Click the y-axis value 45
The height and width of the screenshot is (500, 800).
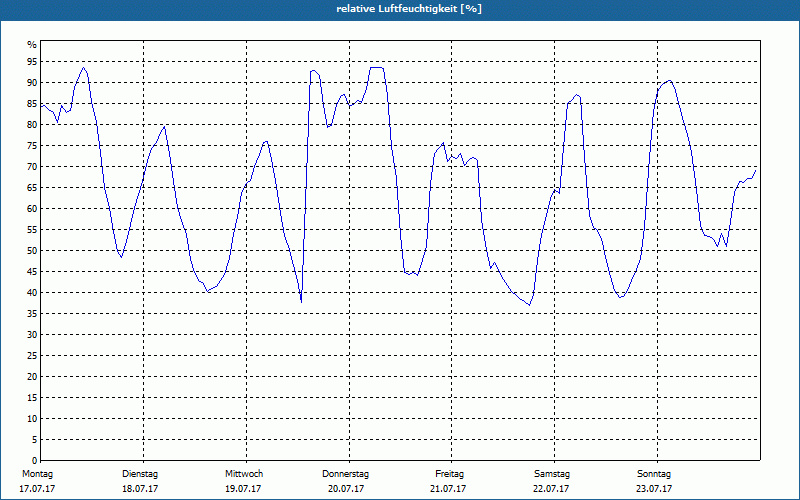point(32,272)
